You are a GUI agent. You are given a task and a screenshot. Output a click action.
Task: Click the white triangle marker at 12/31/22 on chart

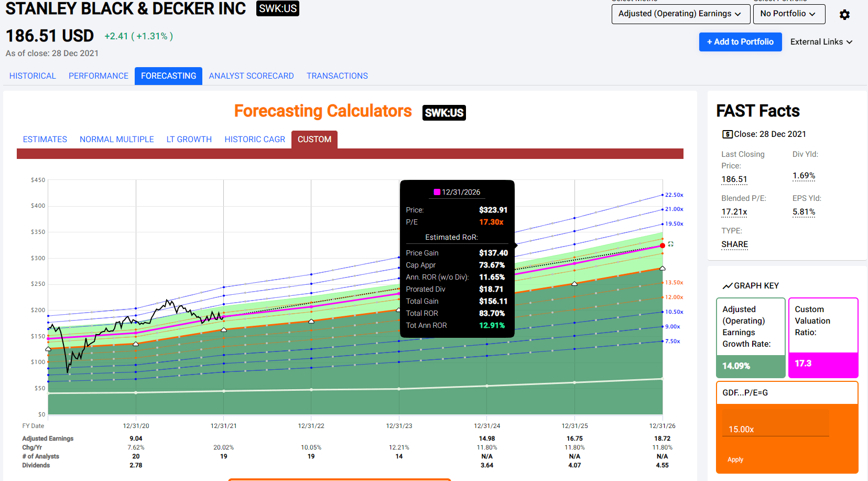(311, 321)
